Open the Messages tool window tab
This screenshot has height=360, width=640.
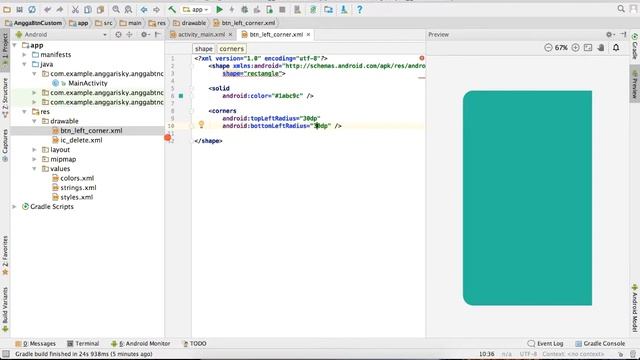(36, 344)
